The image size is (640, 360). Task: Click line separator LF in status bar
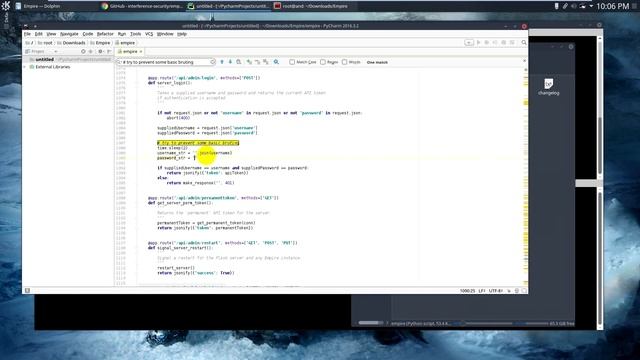pos(482,291)
